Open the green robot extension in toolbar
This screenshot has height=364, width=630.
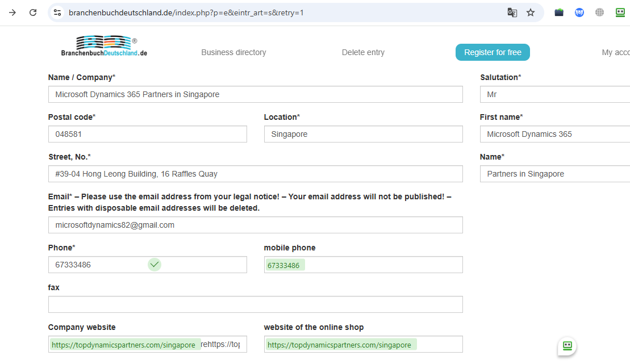click(620, 12)
